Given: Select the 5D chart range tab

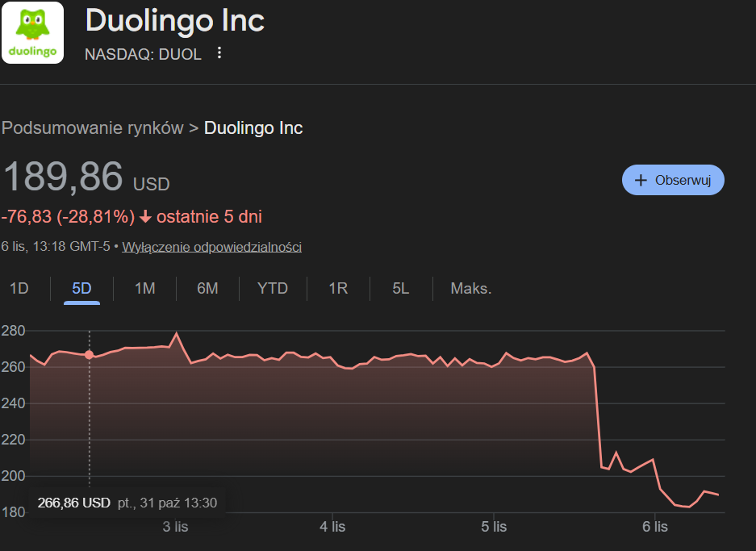Looking at the screenshot, I should 81,288.
